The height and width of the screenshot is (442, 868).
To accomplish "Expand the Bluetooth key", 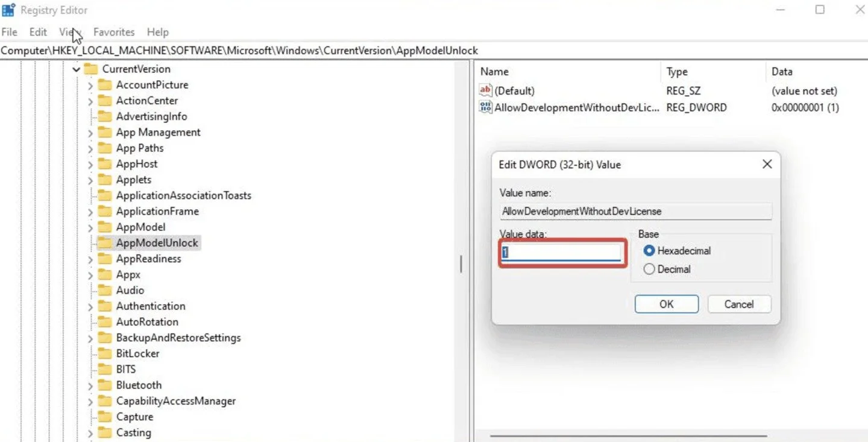I will tap(90, 385).
